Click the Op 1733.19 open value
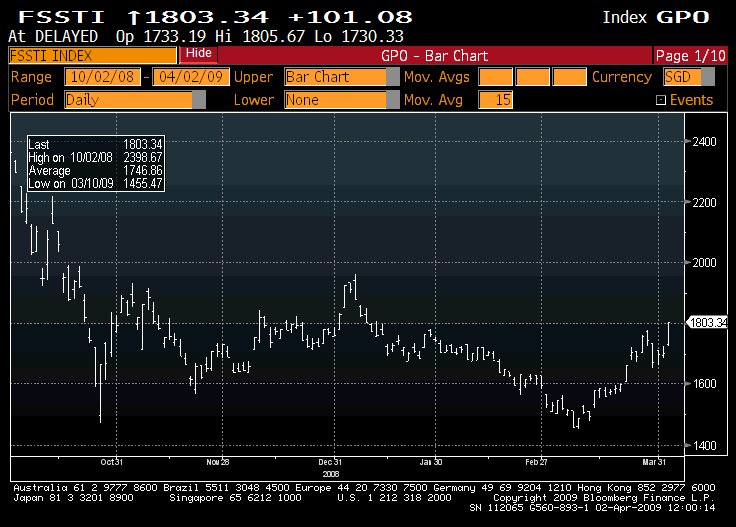Image resolution: width=736 pixels, height=527 pixels. point(161,37)
